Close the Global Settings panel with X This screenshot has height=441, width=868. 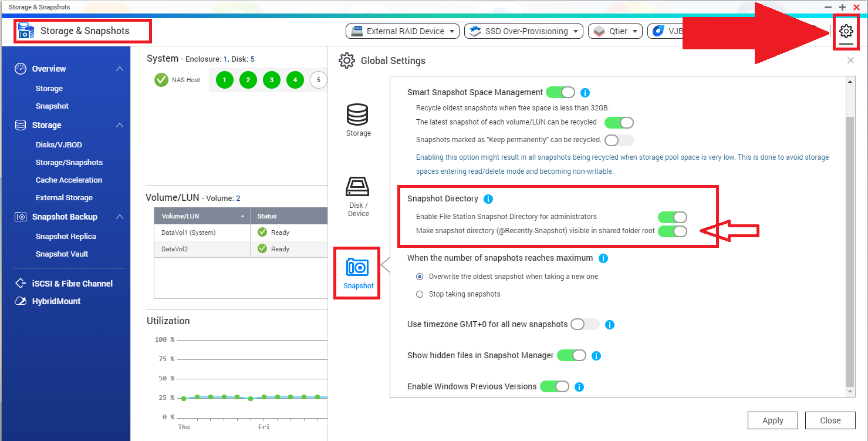click(x=850, y=60)
